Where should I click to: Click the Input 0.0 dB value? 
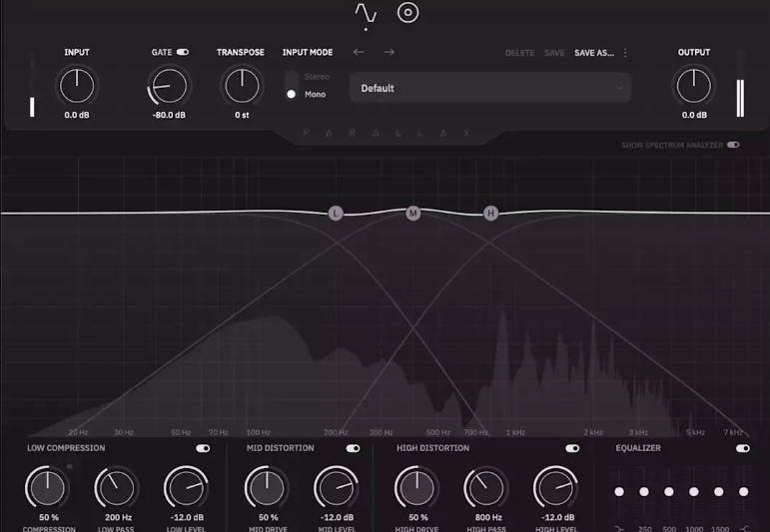pos(77,115)
